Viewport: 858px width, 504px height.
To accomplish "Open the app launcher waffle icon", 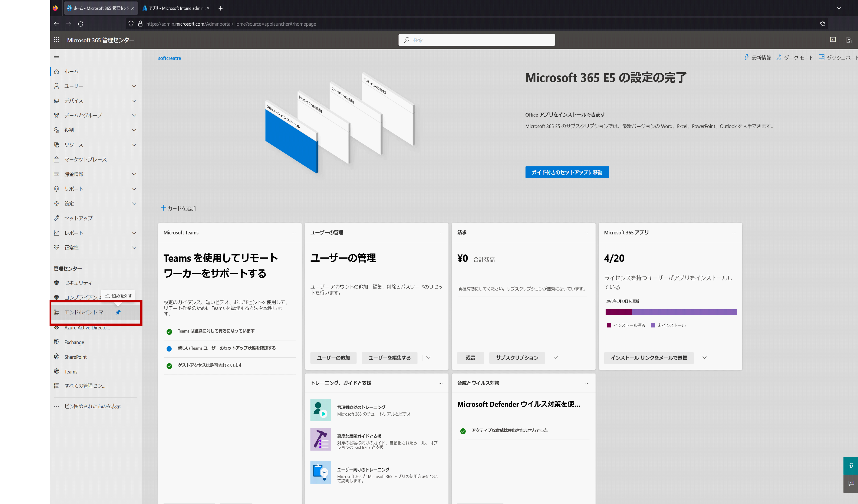I will pos(56,40).
